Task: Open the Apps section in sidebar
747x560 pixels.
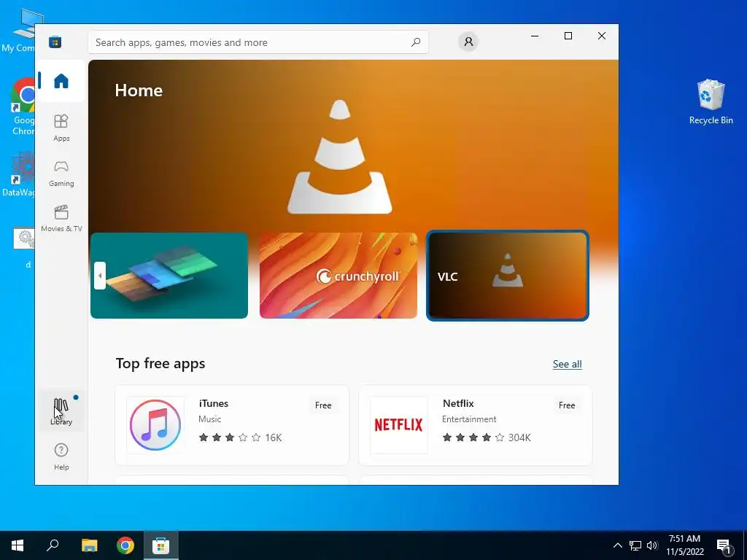Action: (61, 128)
